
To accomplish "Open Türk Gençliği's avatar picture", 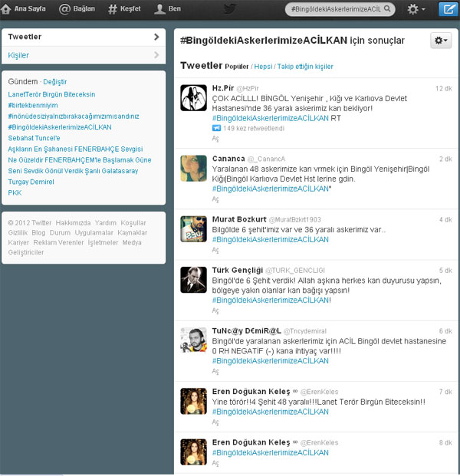I will [x=193, y=280].
